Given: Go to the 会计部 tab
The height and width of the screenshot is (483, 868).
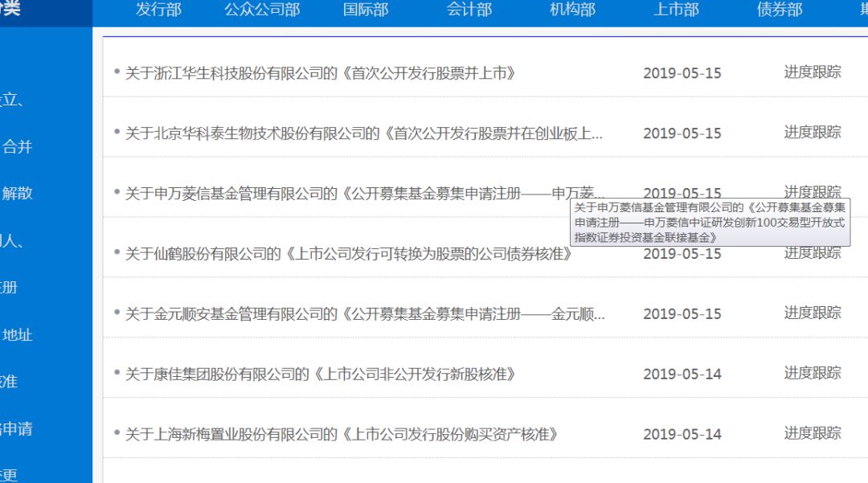Looking at the screenshot, I should (x=469, y=10).
